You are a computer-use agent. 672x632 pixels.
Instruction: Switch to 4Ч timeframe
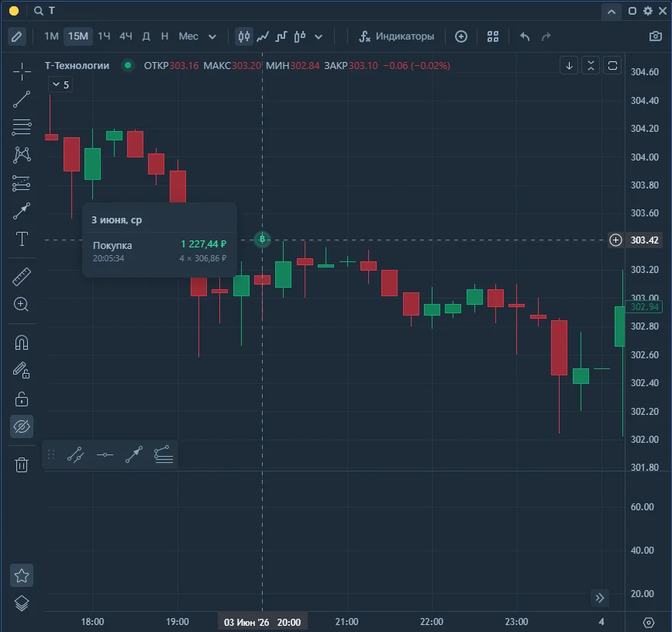126,36
